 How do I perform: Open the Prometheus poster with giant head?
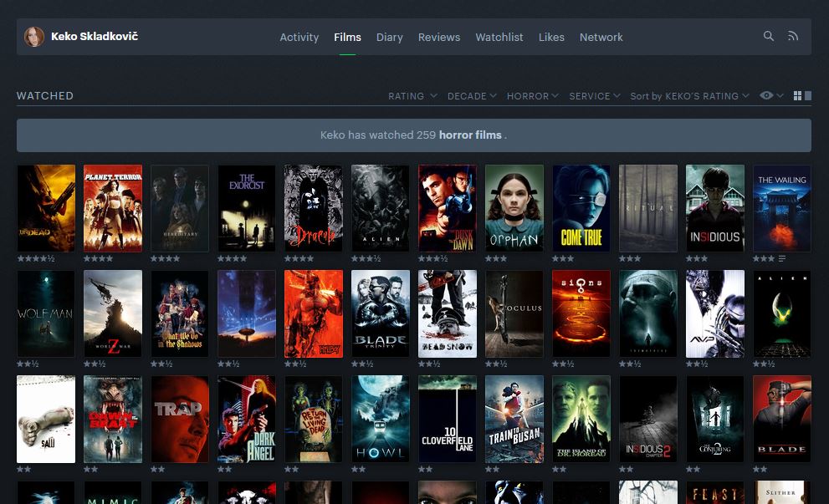[648, 313]
